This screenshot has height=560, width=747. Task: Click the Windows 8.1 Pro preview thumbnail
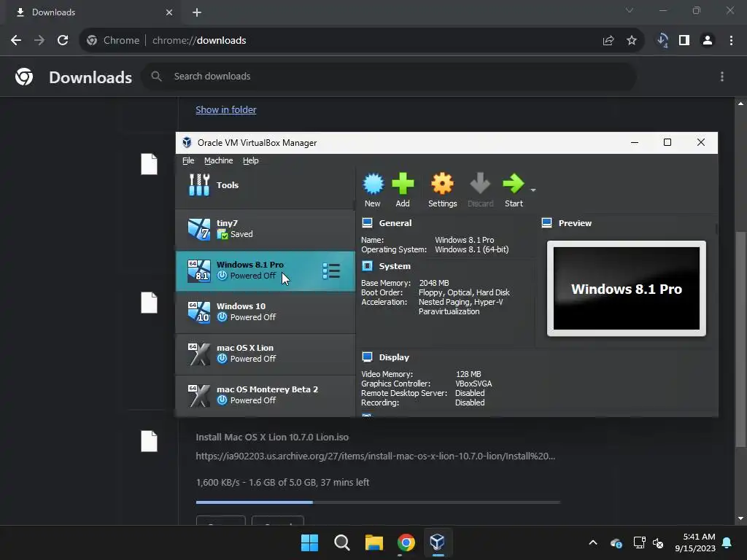click(x=627, y=289)
